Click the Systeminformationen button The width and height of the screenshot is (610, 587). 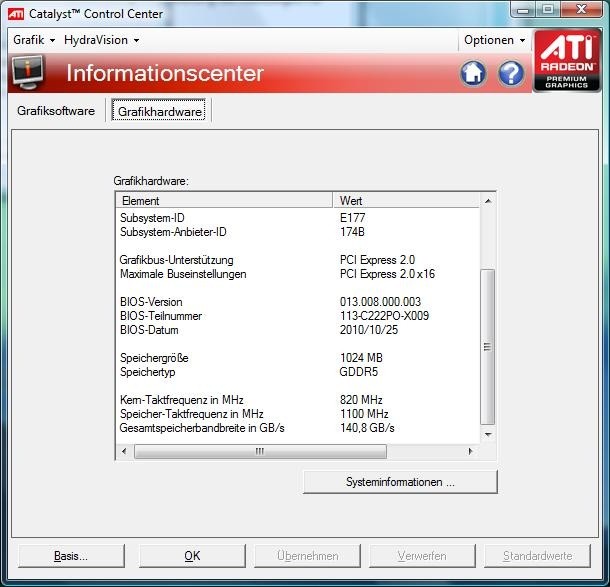[400, 482]
